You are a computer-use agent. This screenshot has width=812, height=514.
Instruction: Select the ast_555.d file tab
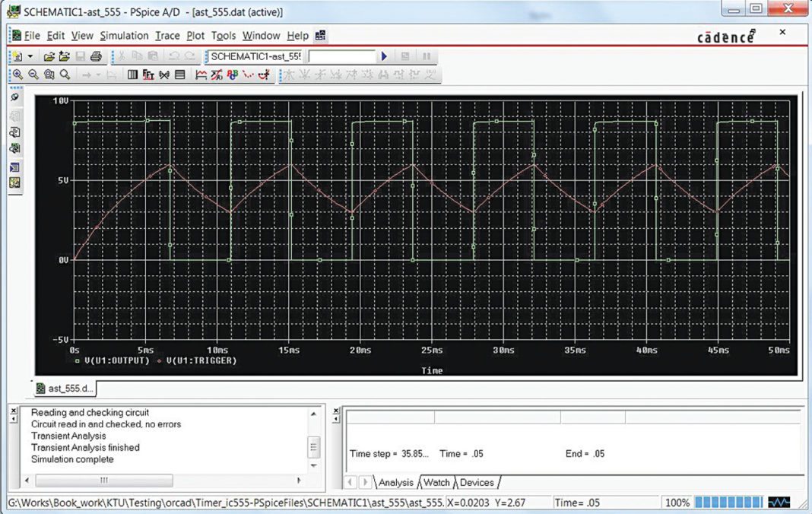(x=64, y=388)
